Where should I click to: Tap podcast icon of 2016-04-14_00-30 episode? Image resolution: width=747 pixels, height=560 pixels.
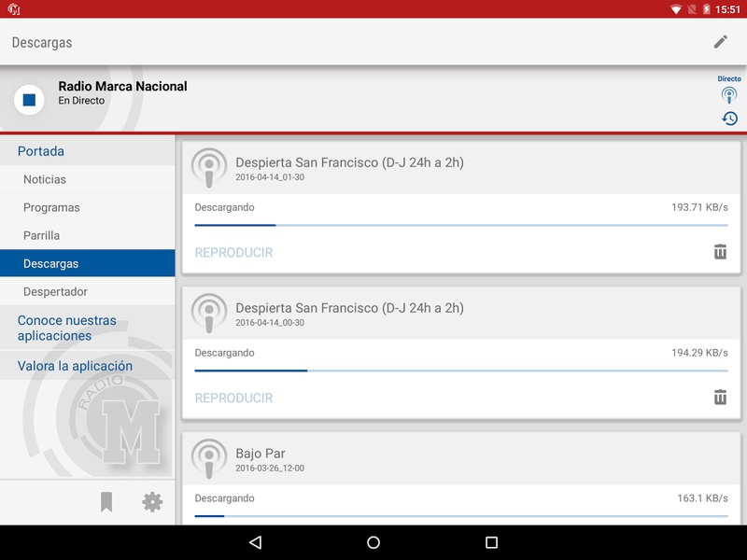tap(208, 314)
